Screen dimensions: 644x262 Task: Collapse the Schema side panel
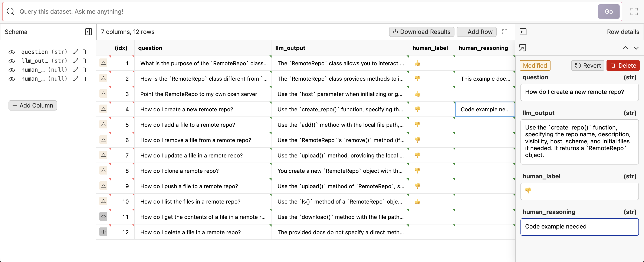(x=89, y=32)
